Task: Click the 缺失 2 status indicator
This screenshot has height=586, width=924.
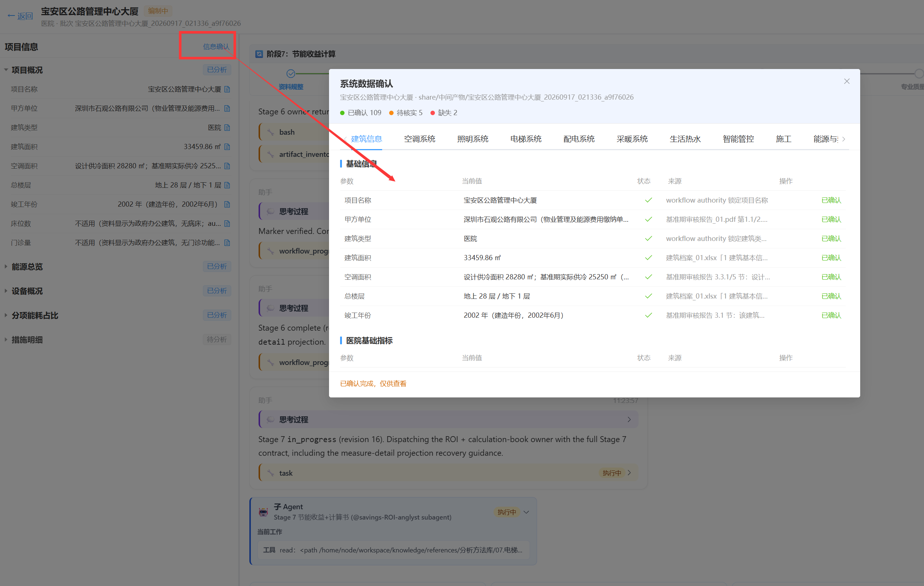Action: [444, 113]
